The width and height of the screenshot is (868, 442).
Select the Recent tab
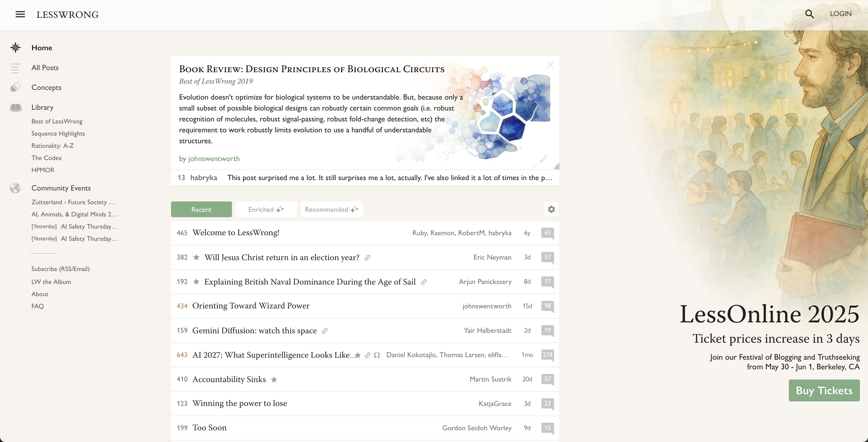[x=201, y=209]
